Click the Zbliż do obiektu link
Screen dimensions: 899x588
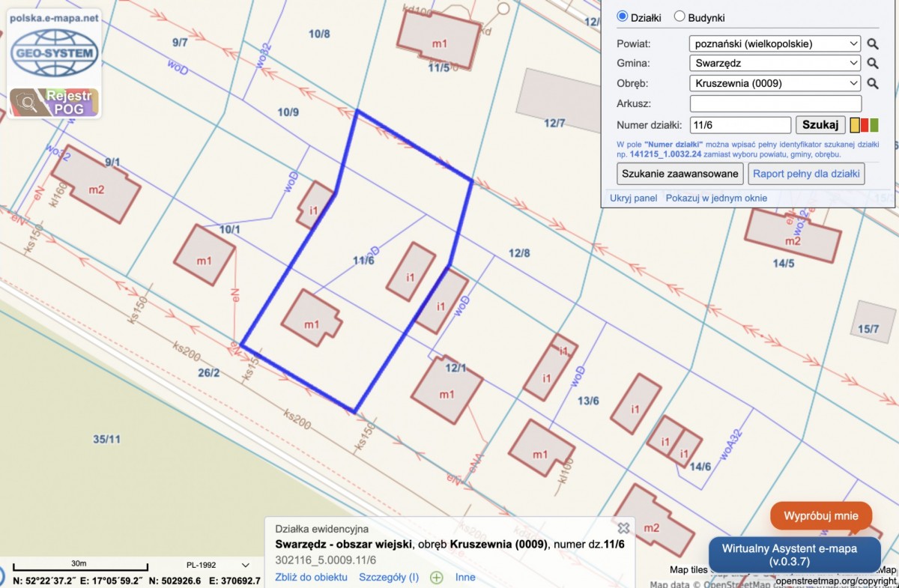tap(312, 577)
